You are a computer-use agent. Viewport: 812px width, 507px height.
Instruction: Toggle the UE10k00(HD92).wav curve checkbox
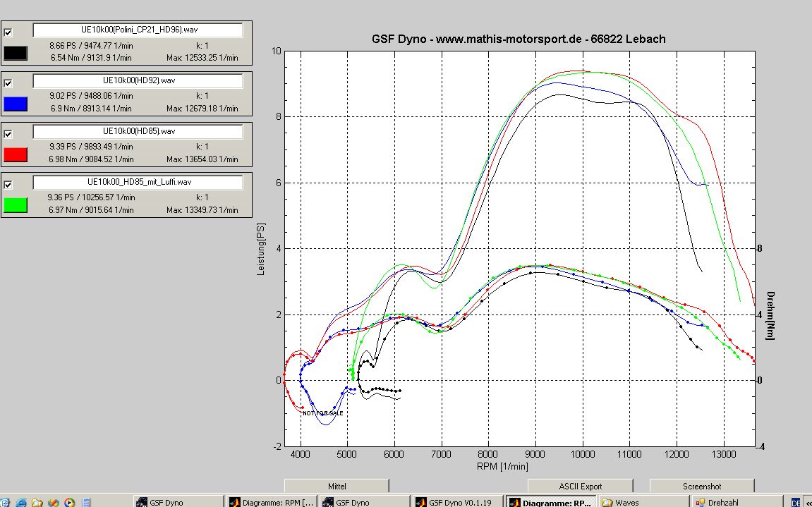point(8,83)
